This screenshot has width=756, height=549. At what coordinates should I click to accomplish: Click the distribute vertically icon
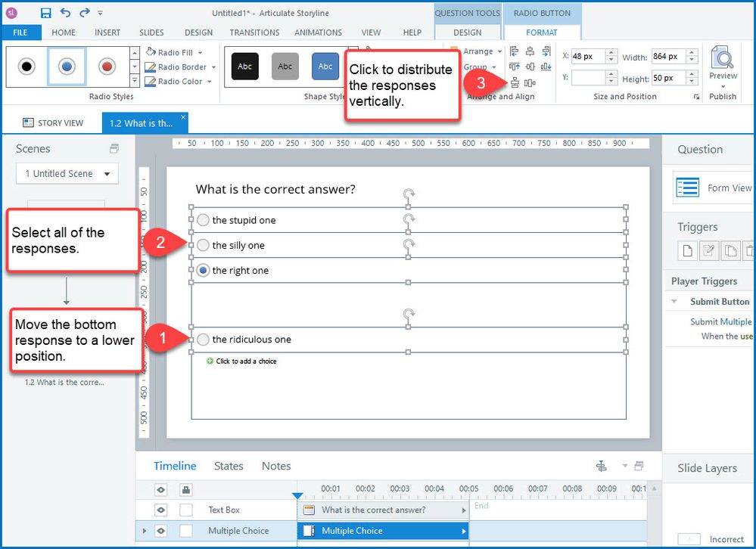(x=515, y=82)
